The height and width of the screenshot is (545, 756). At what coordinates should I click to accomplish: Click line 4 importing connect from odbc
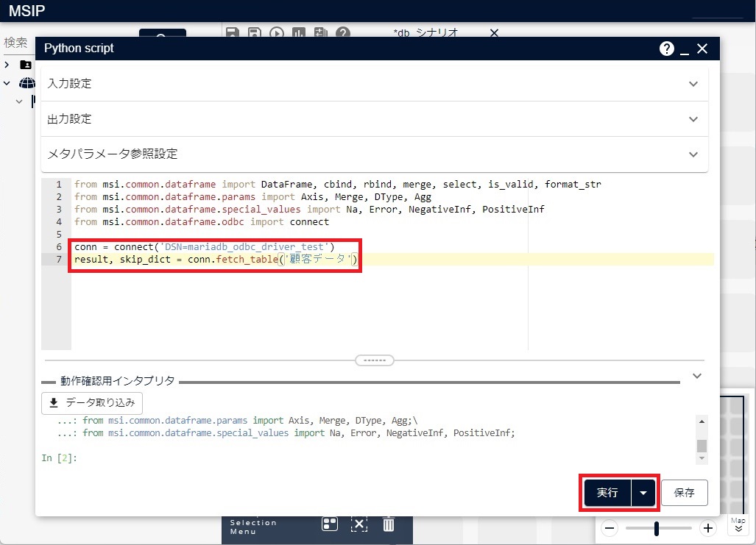pos(202,221)
